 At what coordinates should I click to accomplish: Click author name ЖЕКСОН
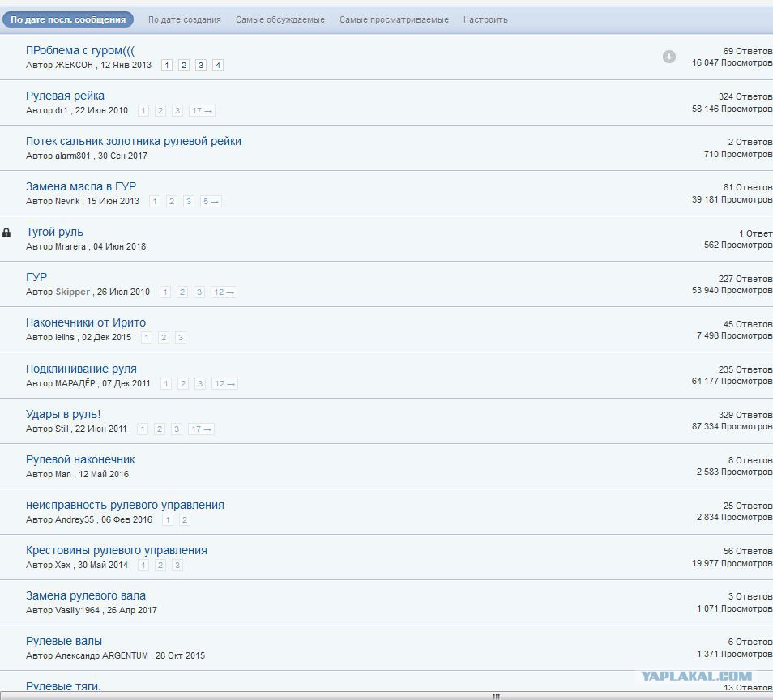[74, 65]
